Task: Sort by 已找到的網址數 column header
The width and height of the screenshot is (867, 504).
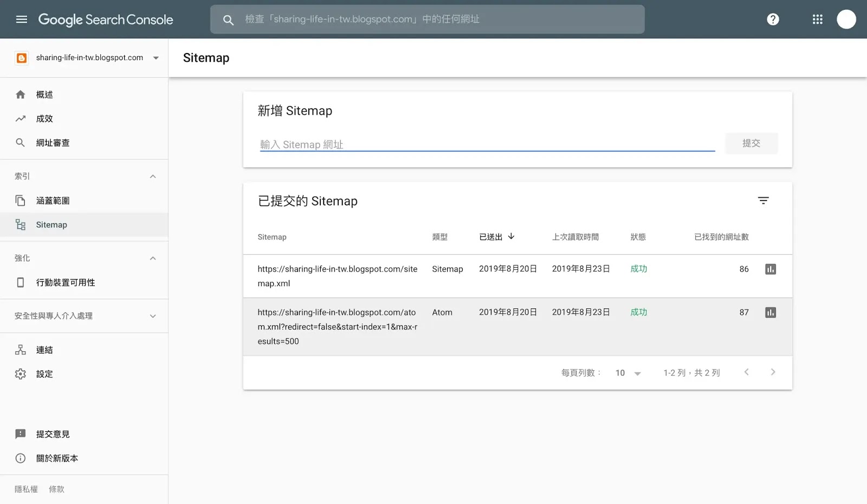Action: [721, 237]
